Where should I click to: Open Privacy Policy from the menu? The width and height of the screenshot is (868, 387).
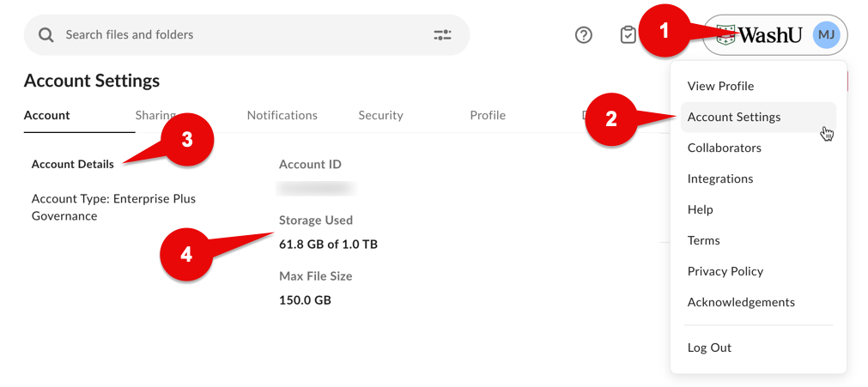(725, 271)
